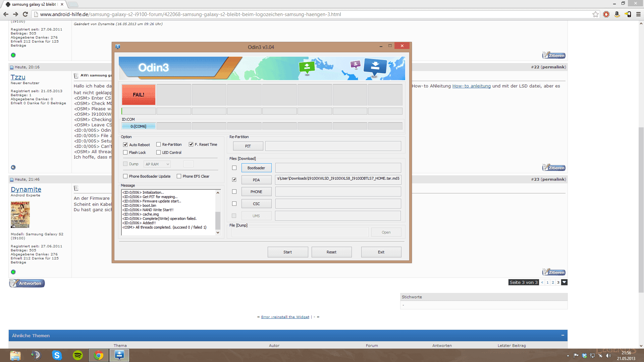The width and height of the screenshot is (644, 362).
Task: Untick the checkbox beside the PDA button
Action: tap(234, 180)
